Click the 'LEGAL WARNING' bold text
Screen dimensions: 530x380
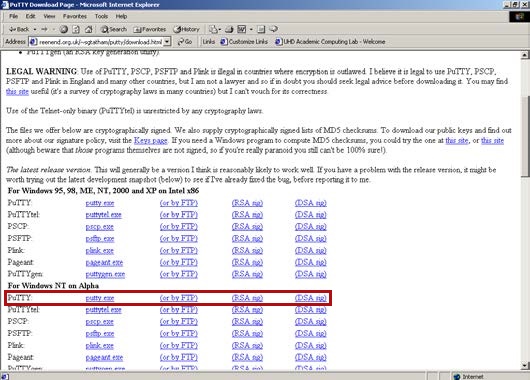click(41, 72)
